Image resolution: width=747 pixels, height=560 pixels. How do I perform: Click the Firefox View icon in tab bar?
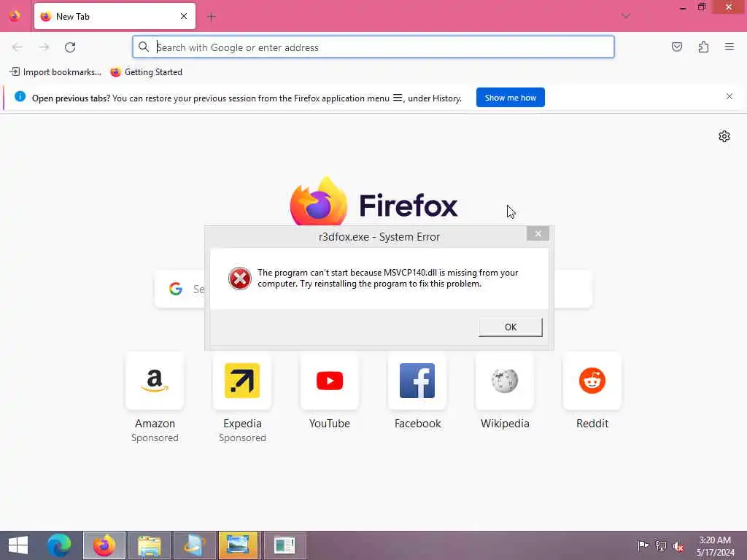15,16
